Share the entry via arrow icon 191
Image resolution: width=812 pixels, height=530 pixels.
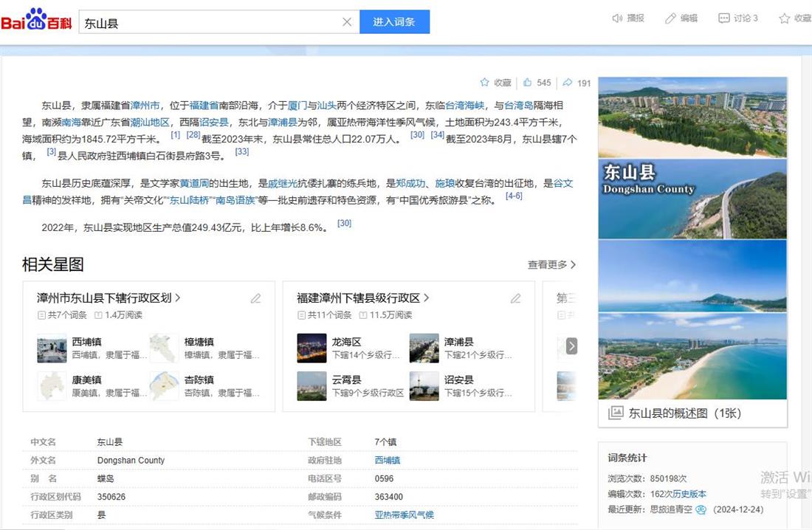point(577,83)
